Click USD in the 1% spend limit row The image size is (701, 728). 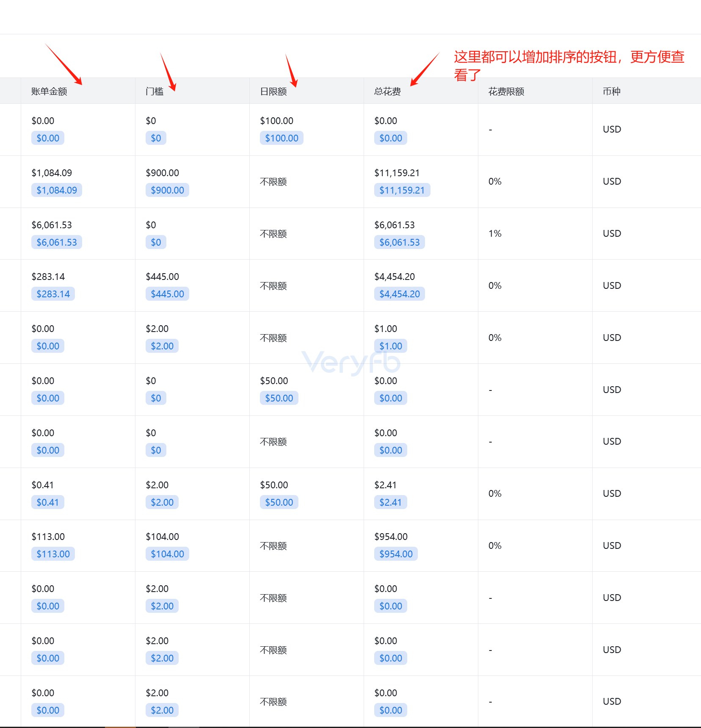612,233
